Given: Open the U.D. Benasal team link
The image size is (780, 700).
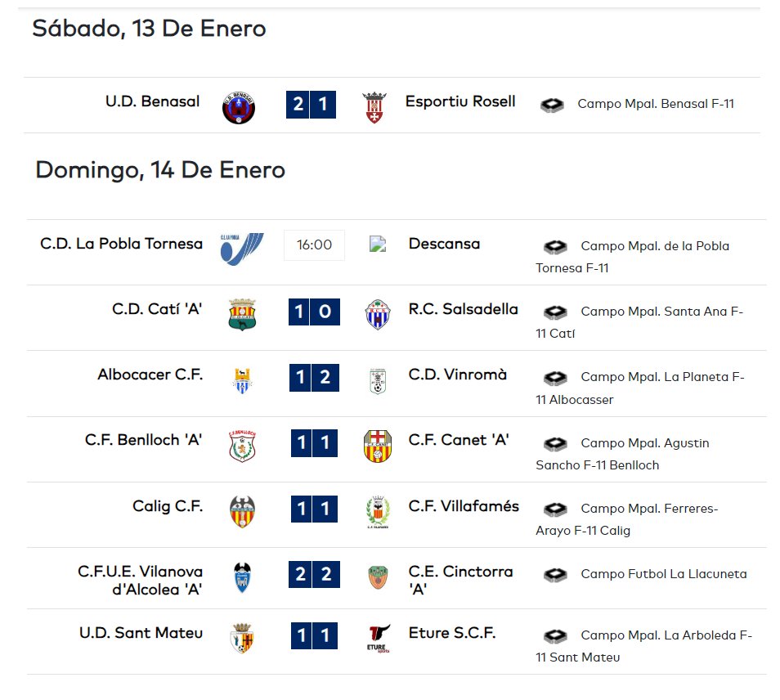Looking at the screenshot, I should click(x=152, y=101).
